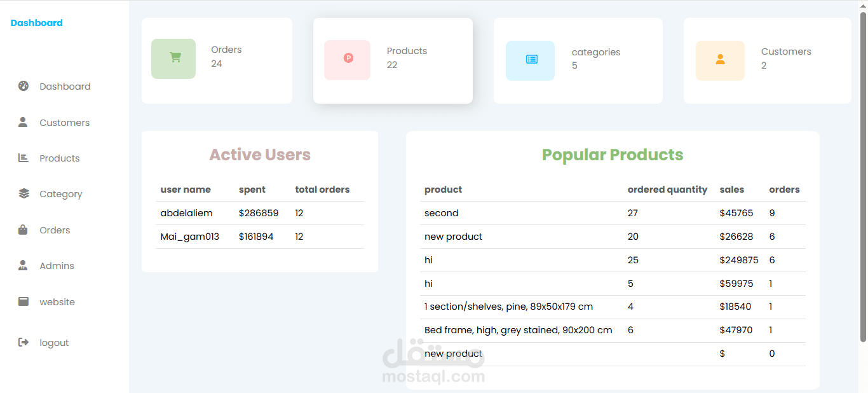
Task: Click the hi product with quantity 5
Action: pyautogui.click(x=428, y=284)
